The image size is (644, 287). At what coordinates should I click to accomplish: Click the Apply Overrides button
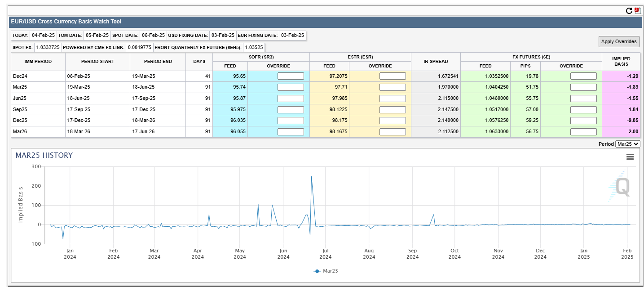click(619, 41)
